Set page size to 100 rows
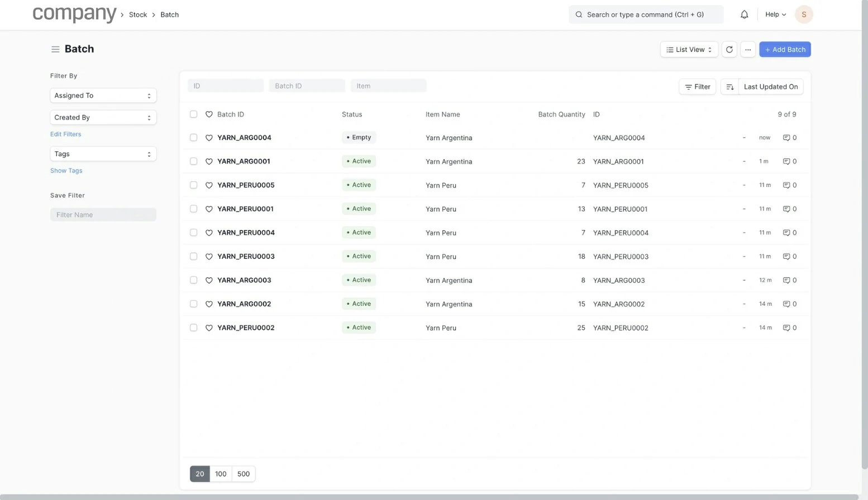Image resolution: width=868 pixels, height=500 pixels. [x=221, y=474]
